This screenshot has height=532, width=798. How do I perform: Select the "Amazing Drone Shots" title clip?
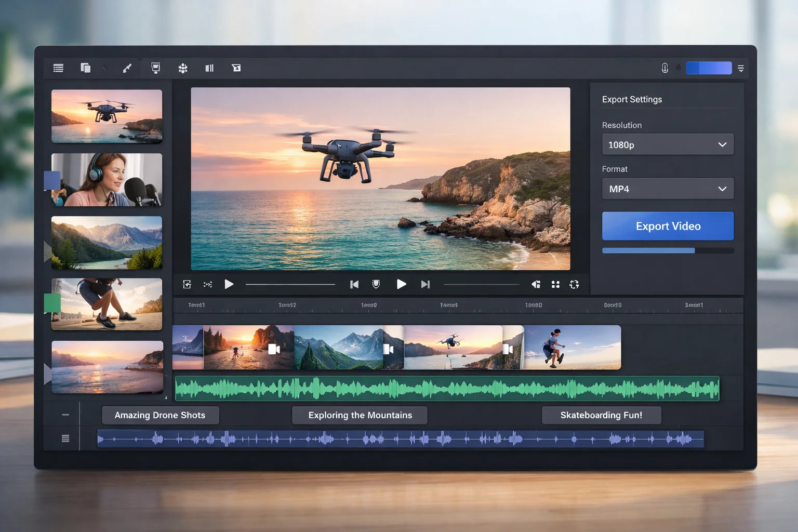160,415
